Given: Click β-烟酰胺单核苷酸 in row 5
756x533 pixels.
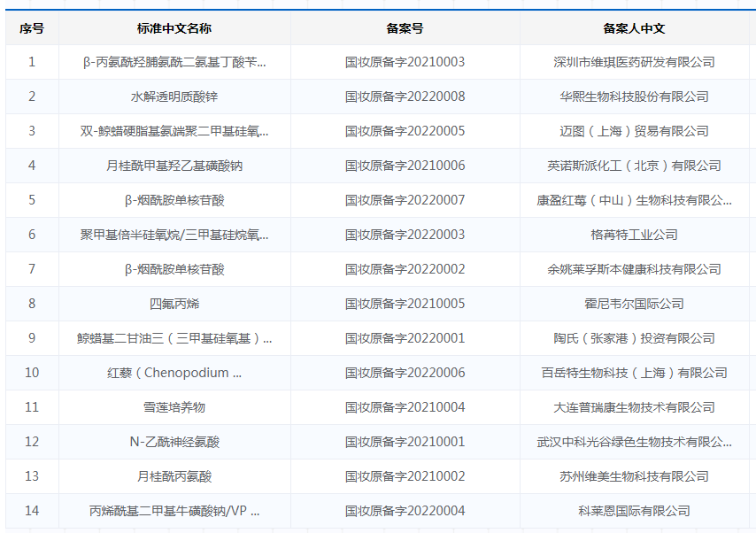Looking at the screenshot, I should (174, 200).
